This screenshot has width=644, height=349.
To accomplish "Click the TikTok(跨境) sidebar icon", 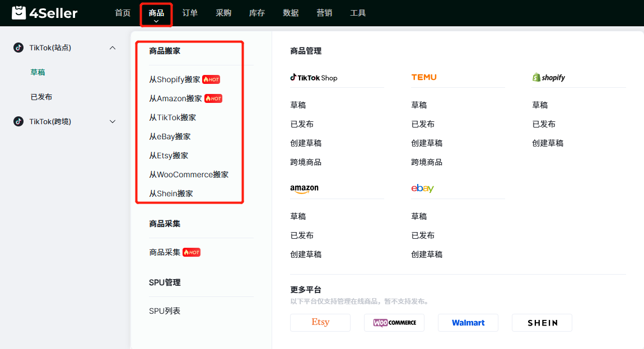I will click(18, 121).
